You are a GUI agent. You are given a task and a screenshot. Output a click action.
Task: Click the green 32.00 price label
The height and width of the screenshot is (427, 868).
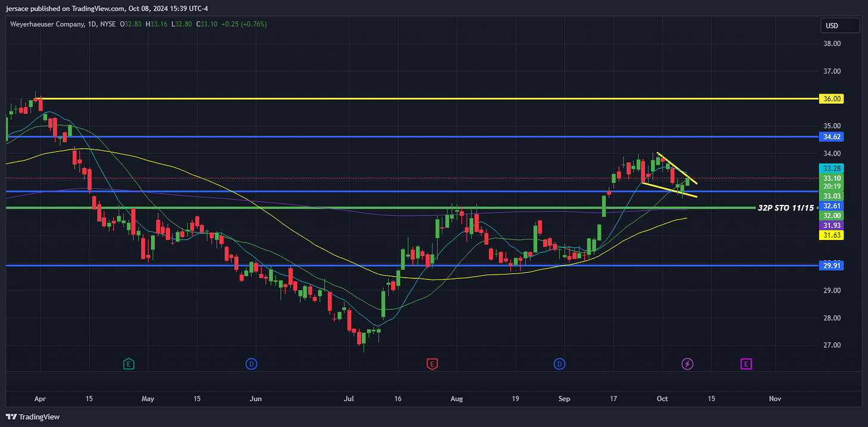832,216
